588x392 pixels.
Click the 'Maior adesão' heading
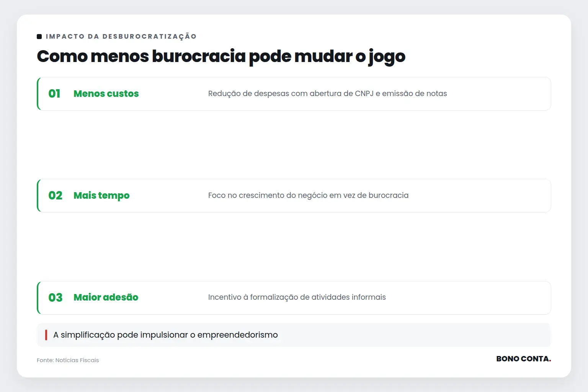click(106, 297)
